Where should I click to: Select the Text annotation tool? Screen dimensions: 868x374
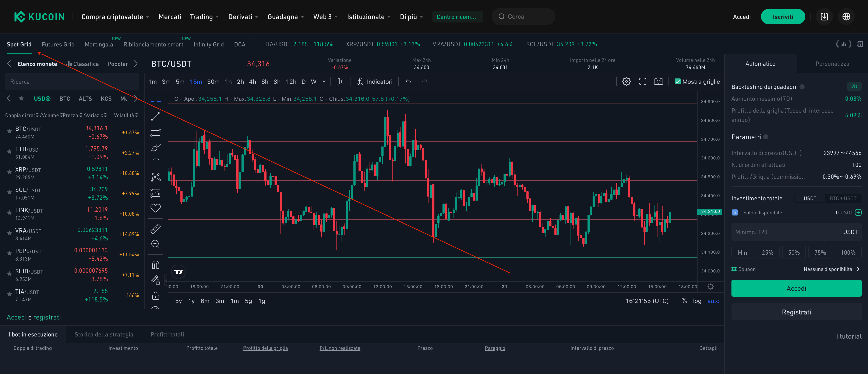pos(155,162)
